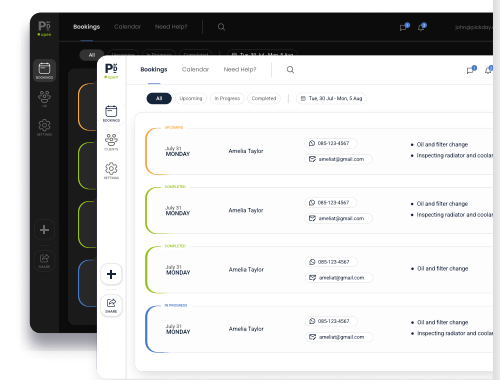Screen dimensions: 500x380
Task: Open the date range picker Tue, 30 Jul - Mon, 5 Aug
Action: tap(331, 98)
